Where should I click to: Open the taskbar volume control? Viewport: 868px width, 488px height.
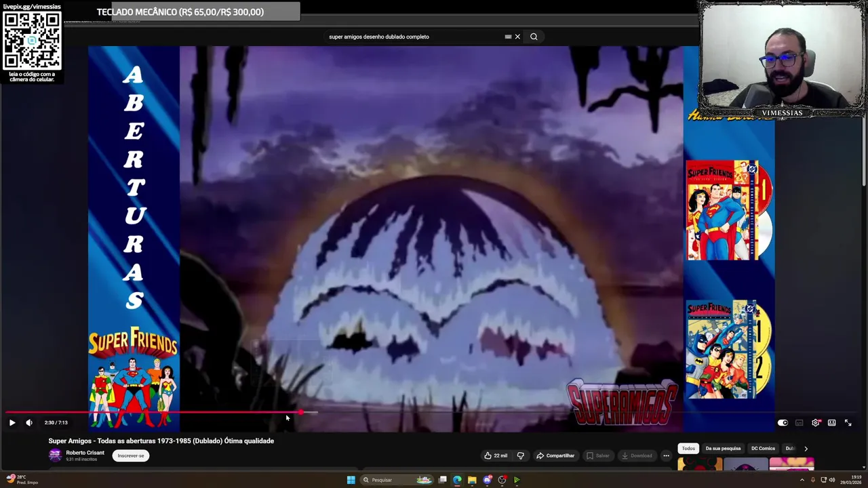click(x=831, y=480)
